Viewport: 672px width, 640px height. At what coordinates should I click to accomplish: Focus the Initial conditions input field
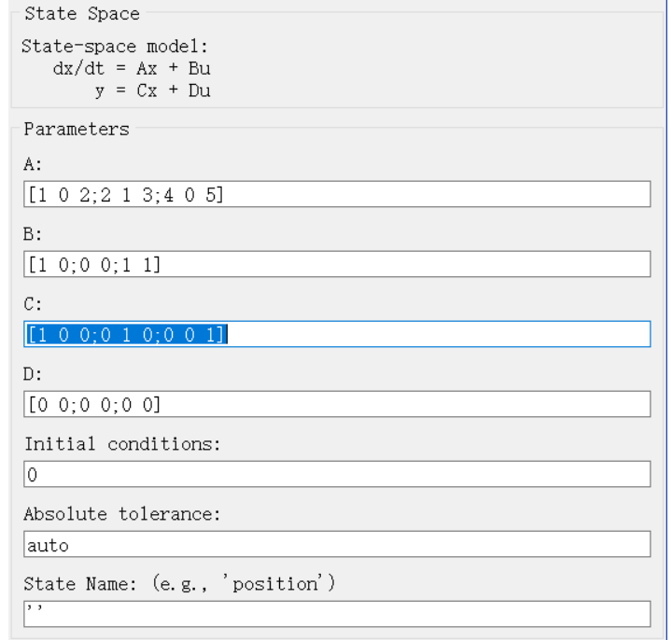(x=336, y=474)
